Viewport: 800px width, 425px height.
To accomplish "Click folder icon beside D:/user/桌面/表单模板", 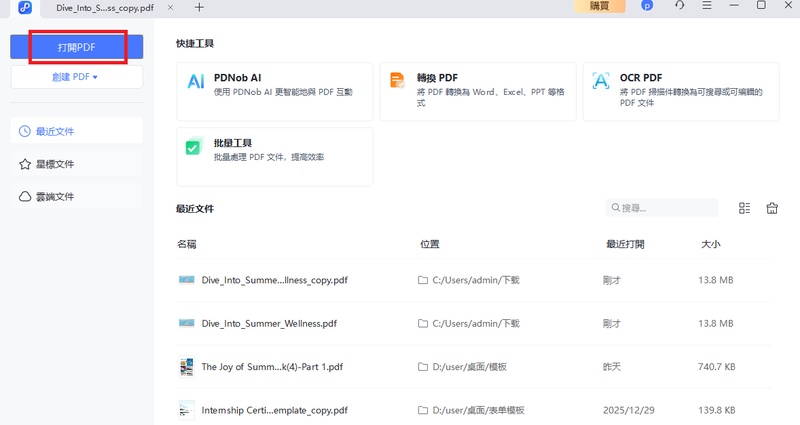I will (x=422, y=410).
